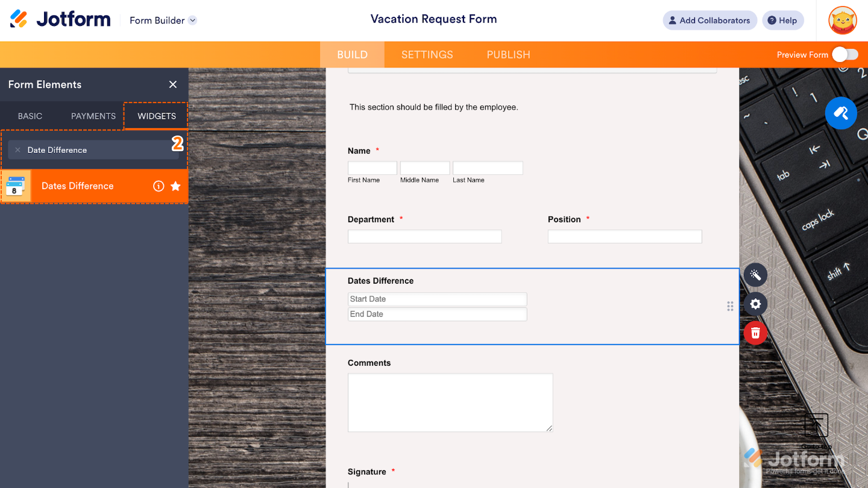Clear the Date Difference search query
Screen dimensions: 868x488
[x=17, y=149]
